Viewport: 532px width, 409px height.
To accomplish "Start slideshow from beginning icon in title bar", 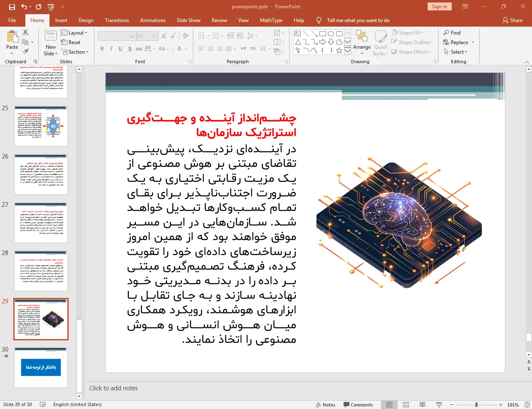I will point(51,7).
